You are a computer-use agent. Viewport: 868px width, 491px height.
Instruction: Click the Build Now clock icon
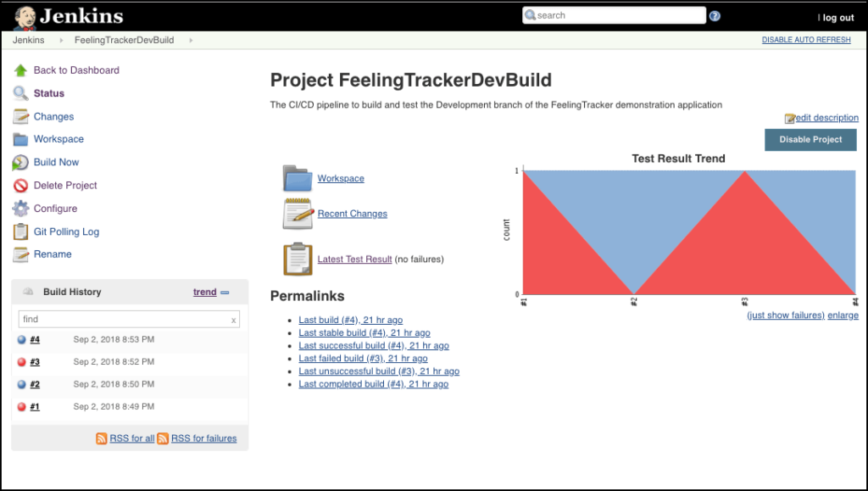[x=20, y=162]
